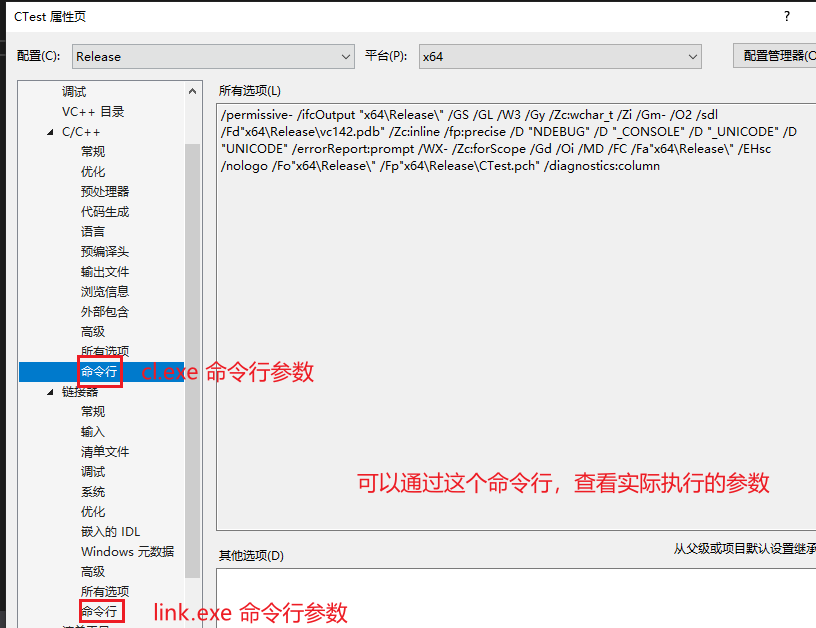This screenshot has width=816, height=628.
Task: Open the 配置 Release dropdown
Action: pyautogui.click(x=213, y=56)
